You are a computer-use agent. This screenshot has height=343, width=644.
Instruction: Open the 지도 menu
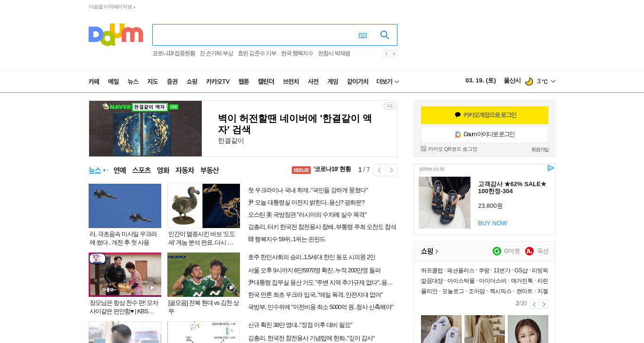click(153, 82)
